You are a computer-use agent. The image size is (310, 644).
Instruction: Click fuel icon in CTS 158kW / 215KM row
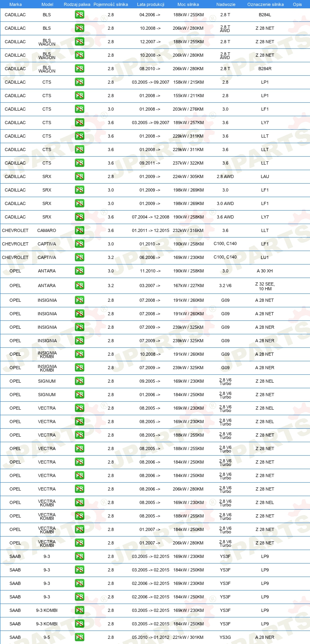(79, 82)
